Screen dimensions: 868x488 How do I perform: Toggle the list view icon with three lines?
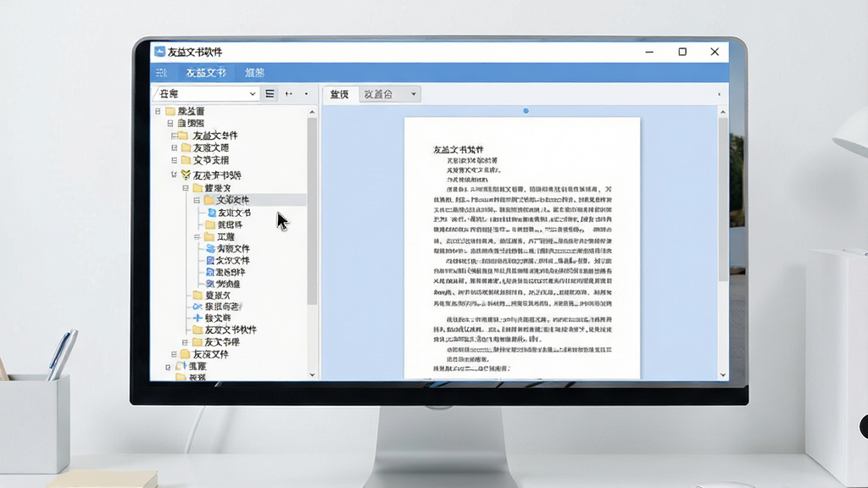pyautogui.click(x=270, y=94)
